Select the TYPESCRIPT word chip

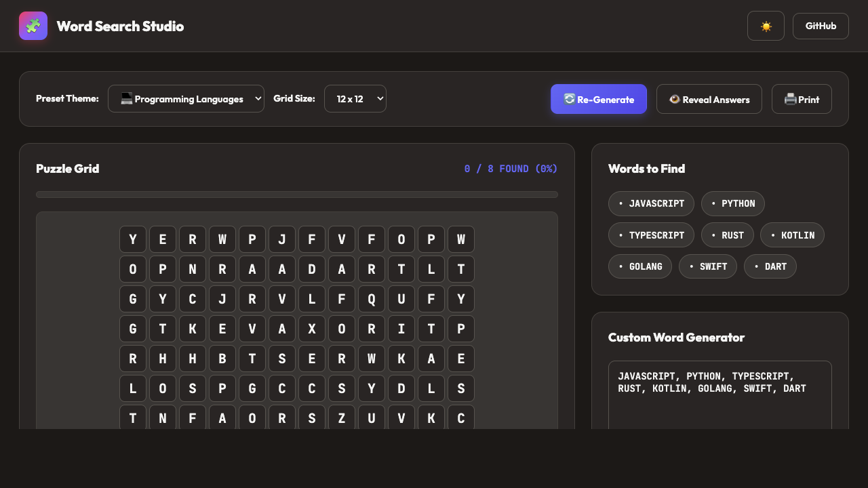click(651, 235)
